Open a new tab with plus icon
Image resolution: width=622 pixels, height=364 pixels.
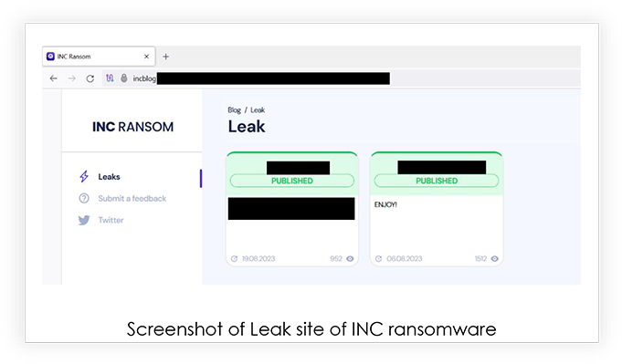pyautogui.click(x=166, y=57)
